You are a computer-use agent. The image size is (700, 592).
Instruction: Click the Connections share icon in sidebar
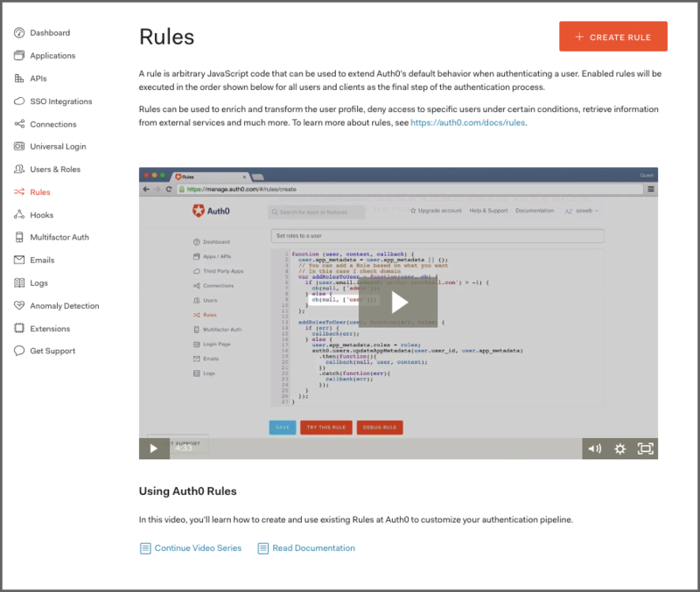point(19,124)
